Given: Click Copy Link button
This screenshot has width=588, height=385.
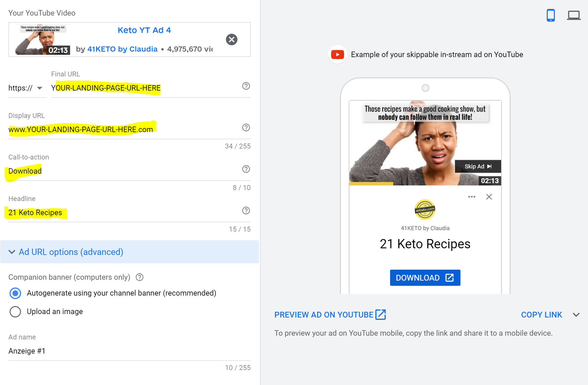Looking at the screenshot, I should 541,315.
